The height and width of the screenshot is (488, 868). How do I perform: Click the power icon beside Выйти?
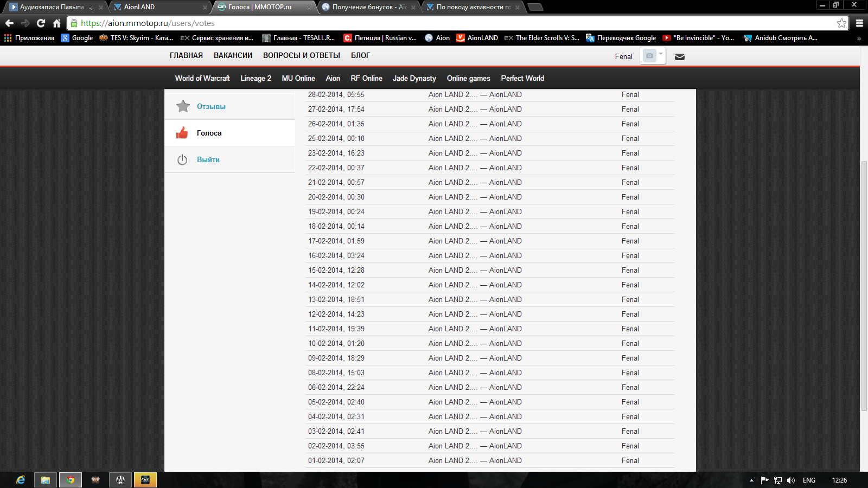[x=182, y=159]
